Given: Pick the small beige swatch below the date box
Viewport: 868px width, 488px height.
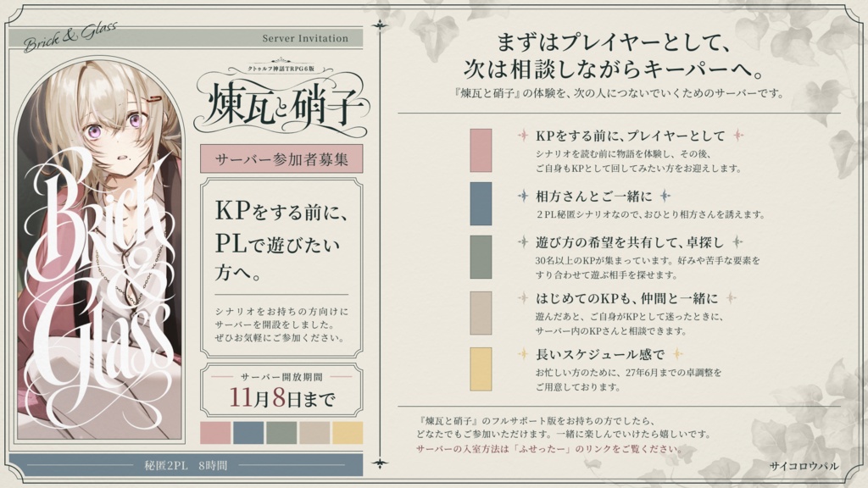Looking at the screenshot, I should click(x=314, y=433).
